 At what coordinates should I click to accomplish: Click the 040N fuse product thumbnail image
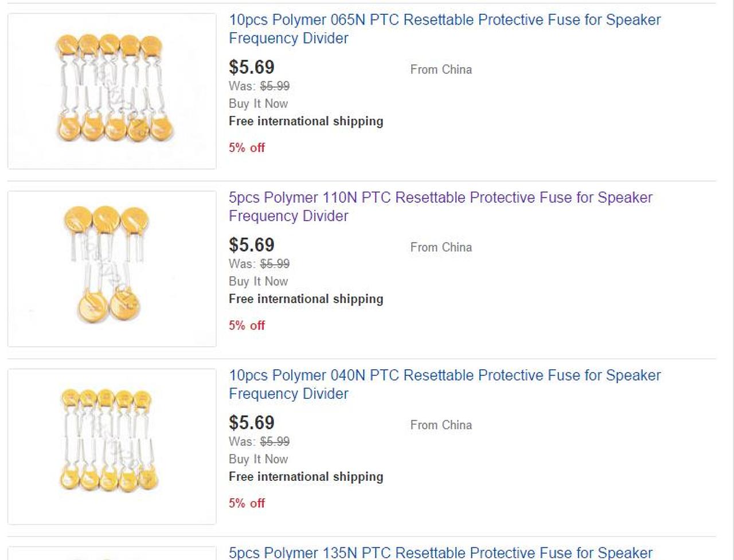coord(112,447)
